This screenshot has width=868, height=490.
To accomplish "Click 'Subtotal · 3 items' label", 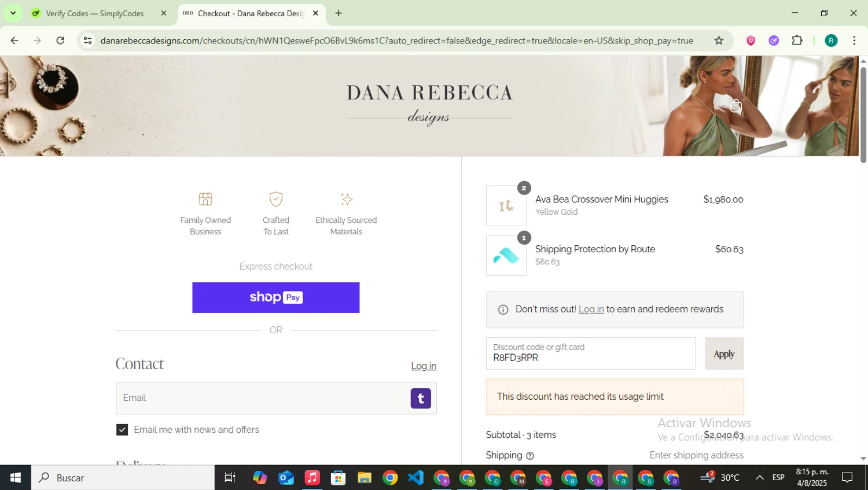I will [x=521, y=435].
